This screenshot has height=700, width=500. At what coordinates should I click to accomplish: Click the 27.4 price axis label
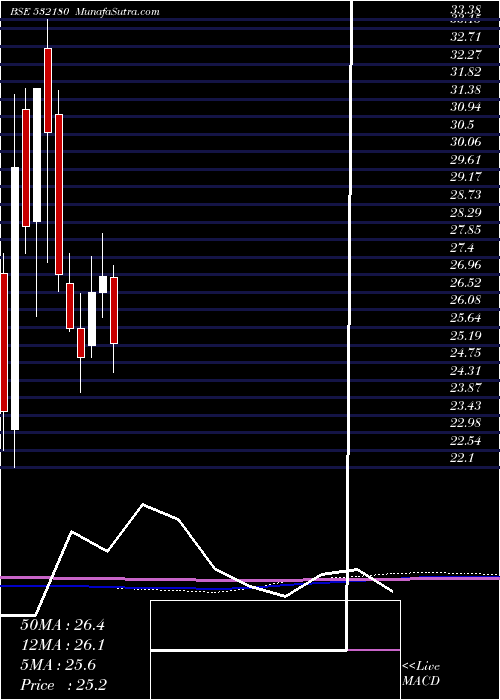point(462,248)
